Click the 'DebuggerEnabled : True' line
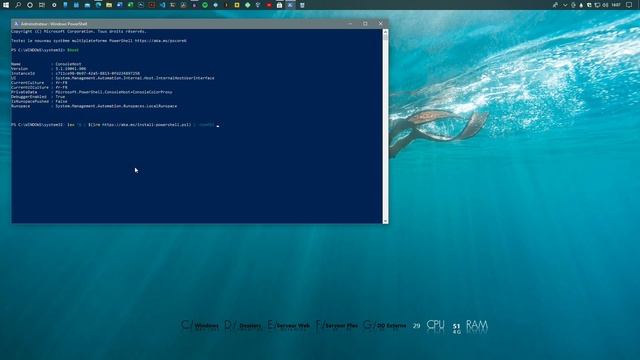The height and width of the screenshot is (360, 640). (x=38, y=97)
